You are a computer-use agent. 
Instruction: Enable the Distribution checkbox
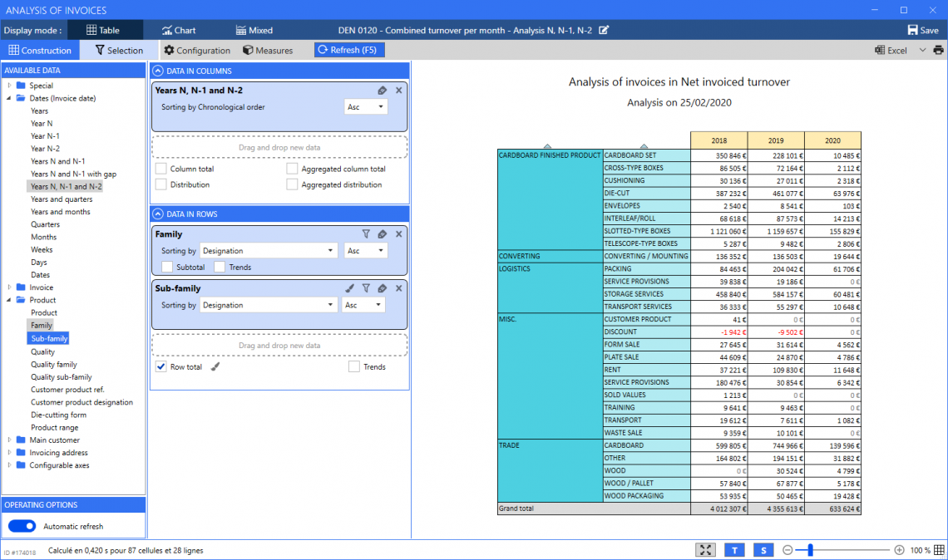tap(160, 184)
